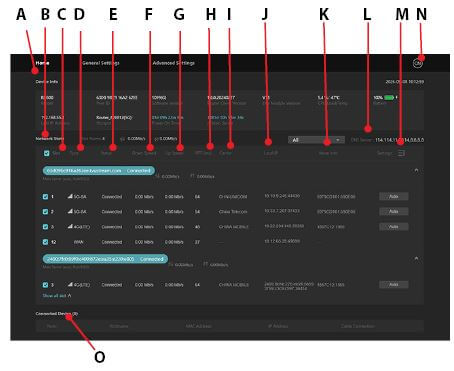The width and height of the screenshot is (454, 371).
Task: Click the download speed icon in Network Status
Action: pos(123,139)
